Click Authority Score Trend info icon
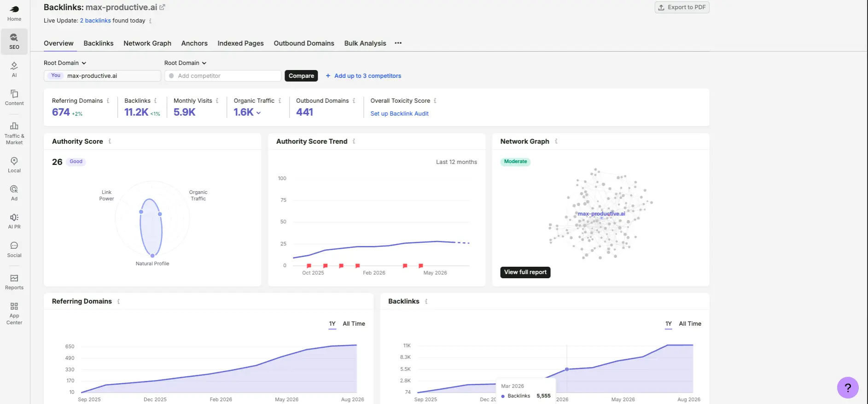Screen dimensions: 868x404 click(x=354, y=141)
